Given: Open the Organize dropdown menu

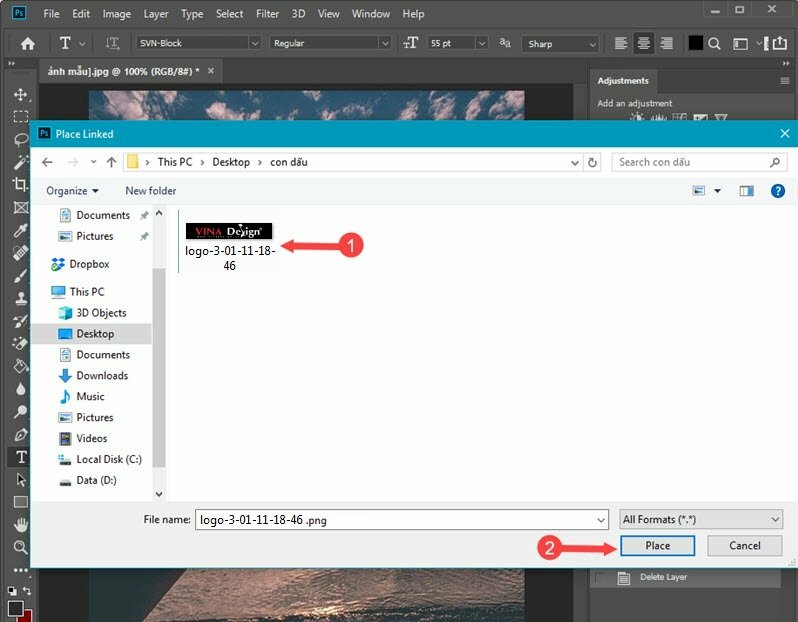Looking at the screenshot, I should click(72, 191).
